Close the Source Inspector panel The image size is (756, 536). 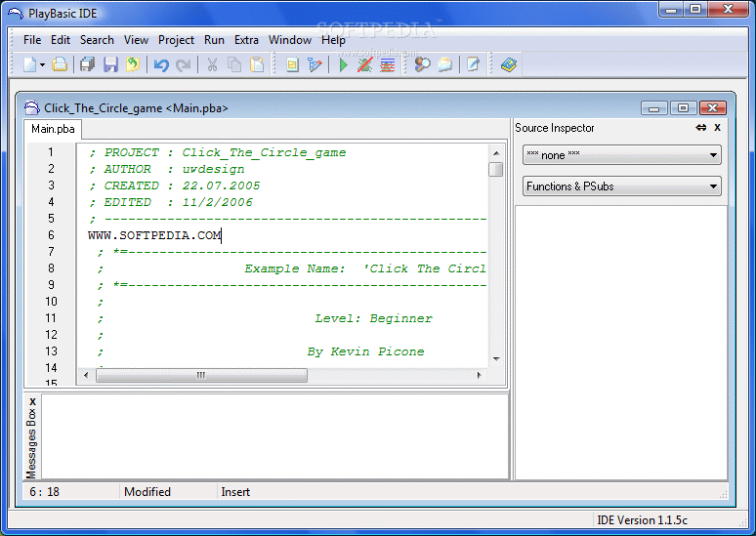point(718,128)
